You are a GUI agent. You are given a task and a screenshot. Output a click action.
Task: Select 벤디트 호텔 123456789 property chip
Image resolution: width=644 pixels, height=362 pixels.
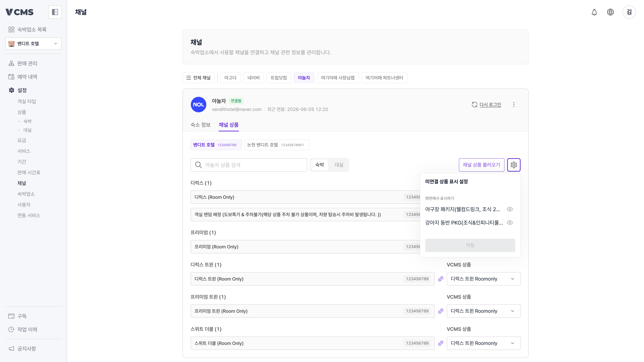pyautogui.click(x=216, y=145)
